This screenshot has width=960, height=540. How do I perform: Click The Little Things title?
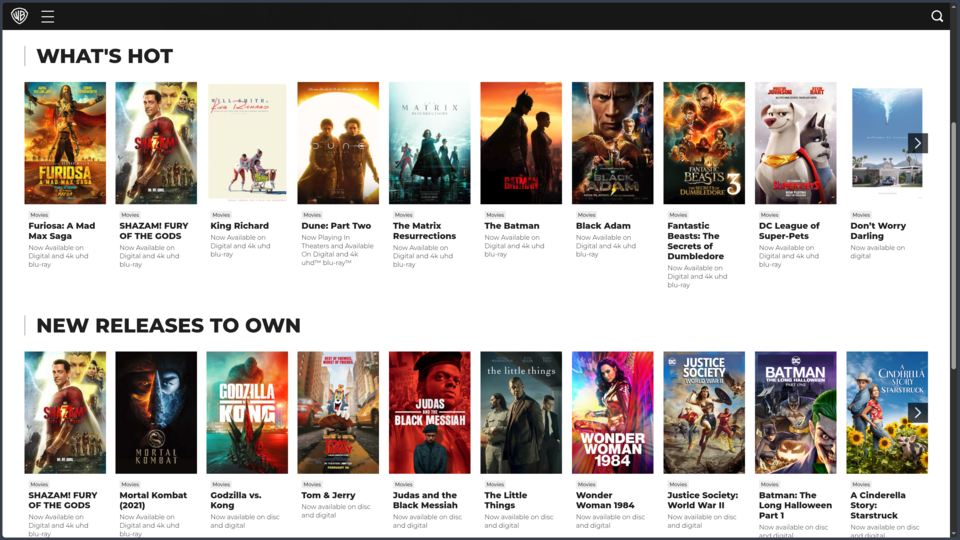506,500
